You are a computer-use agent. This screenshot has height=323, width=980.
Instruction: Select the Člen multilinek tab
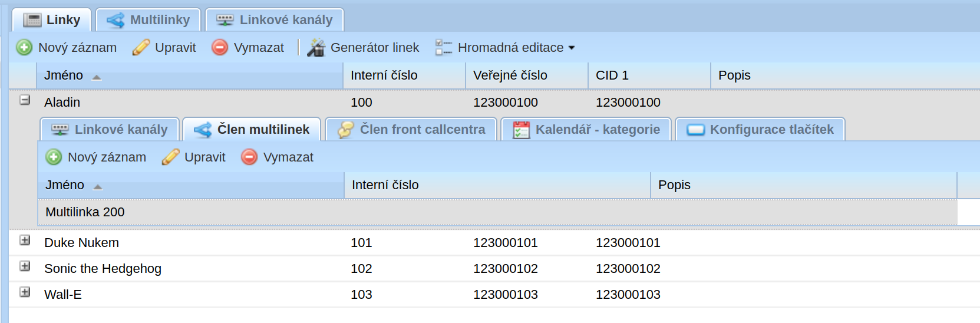[252, 130]
